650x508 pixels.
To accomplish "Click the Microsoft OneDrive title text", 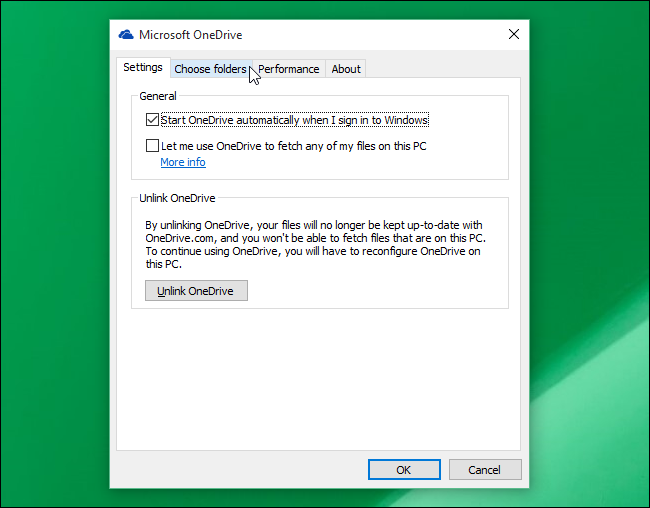I will pos(191,35).
